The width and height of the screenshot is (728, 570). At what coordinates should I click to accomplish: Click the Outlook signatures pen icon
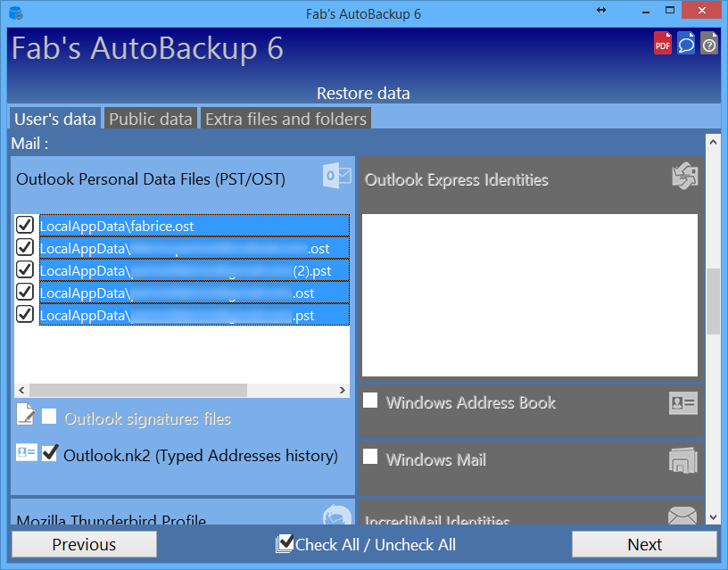(x=26, y=414)
